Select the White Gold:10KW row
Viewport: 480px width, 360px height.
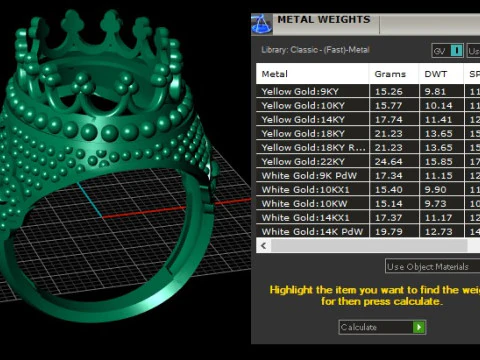point(368,203)
